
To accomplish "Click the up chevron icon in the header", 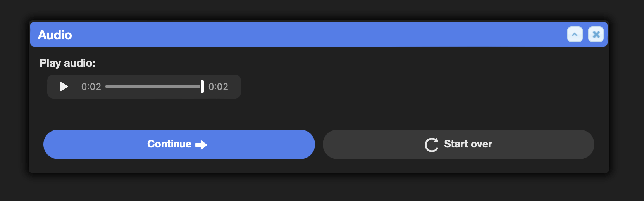I will (575, 35).
